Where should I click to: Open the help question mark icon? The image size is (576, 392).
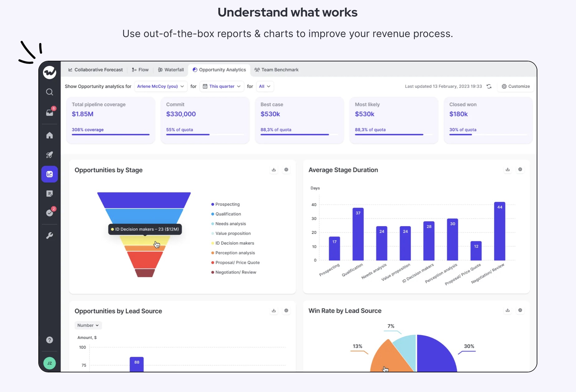click(49, 340)
